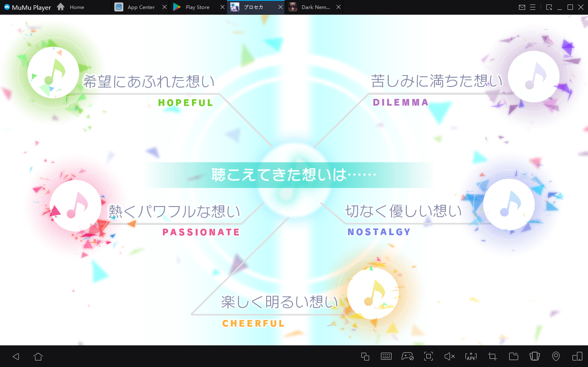Open the virtual location pin icon
Image resolution: width=588 pixels, height=367 pixels.
(556, 356)
